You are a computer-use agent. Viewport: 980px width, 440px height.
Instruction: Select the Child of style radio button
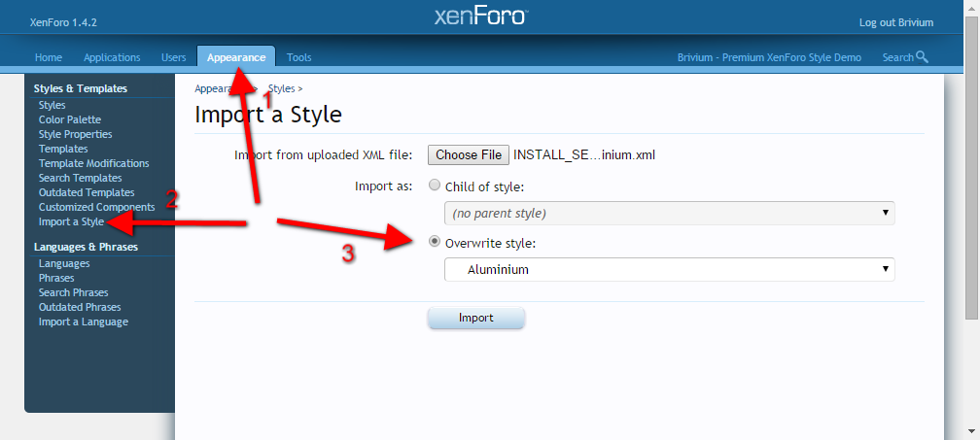(435, 186)
